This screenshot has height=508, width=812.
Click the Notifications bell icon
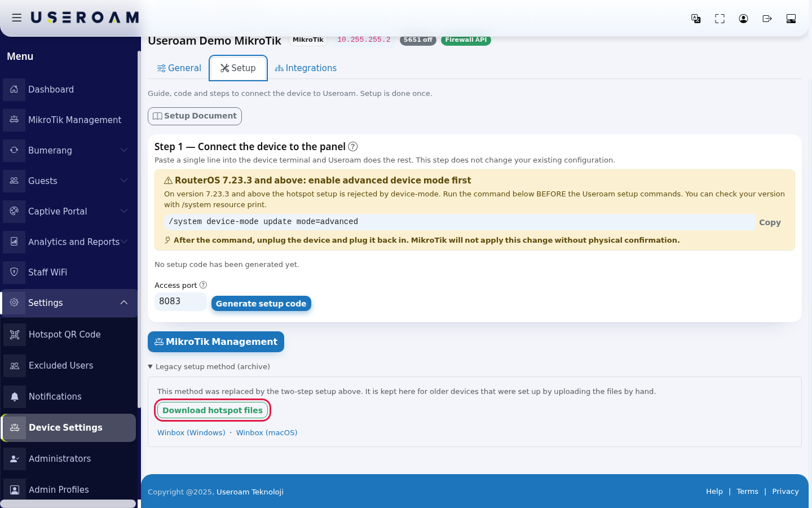pos(15,397)
